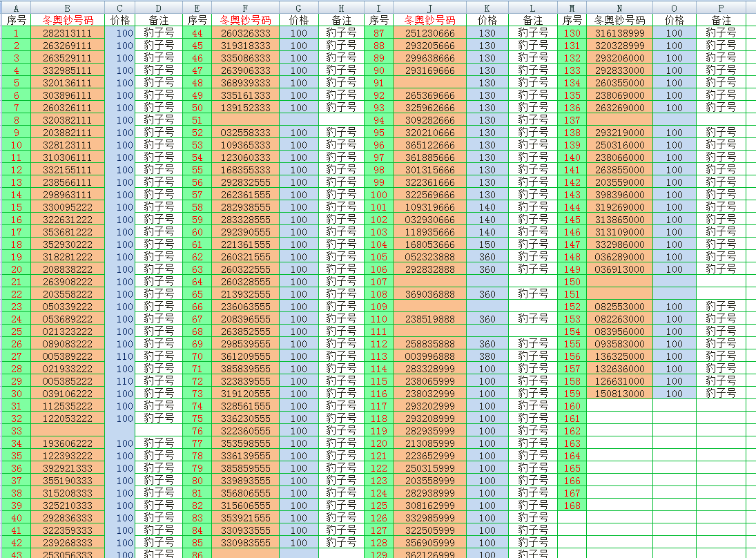Click the 036289000 cell
Image resolution: width=756 pixels, height=558 pixels.
tap(619, 257)
